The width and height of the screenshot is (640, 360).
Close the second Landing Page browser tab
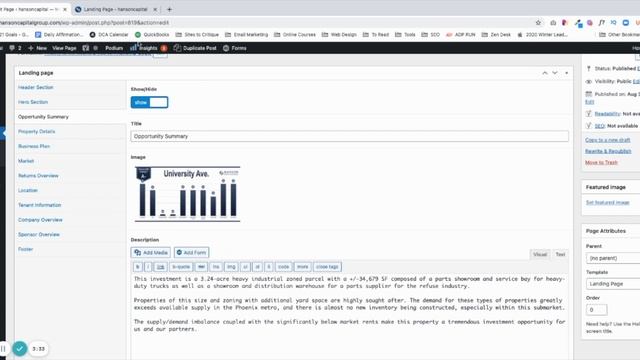[x=155, y=9]
